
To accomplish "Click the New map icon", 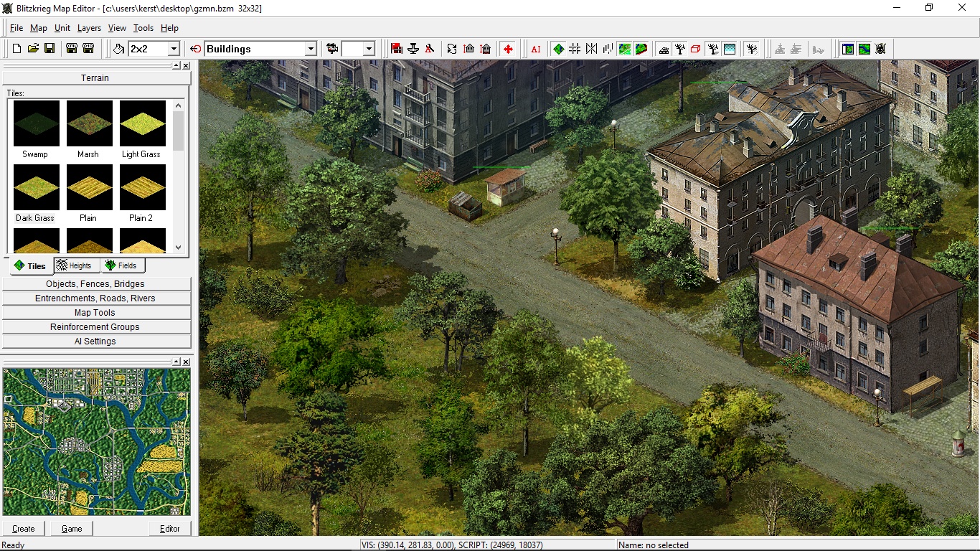I will (17, 49).
